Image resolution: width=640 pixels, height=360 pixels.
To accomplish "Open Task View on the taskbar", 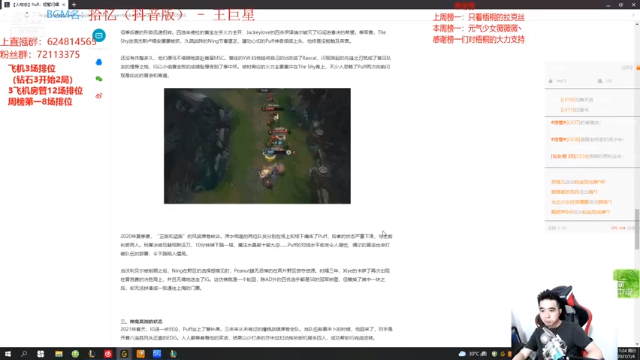I will (40, 354).
